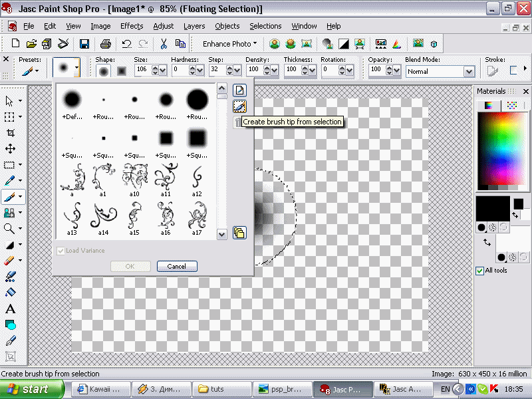The width and height of the screenshot is (532, 399).
Task: Click the foreground black material swatch
Action: [493, 208]
